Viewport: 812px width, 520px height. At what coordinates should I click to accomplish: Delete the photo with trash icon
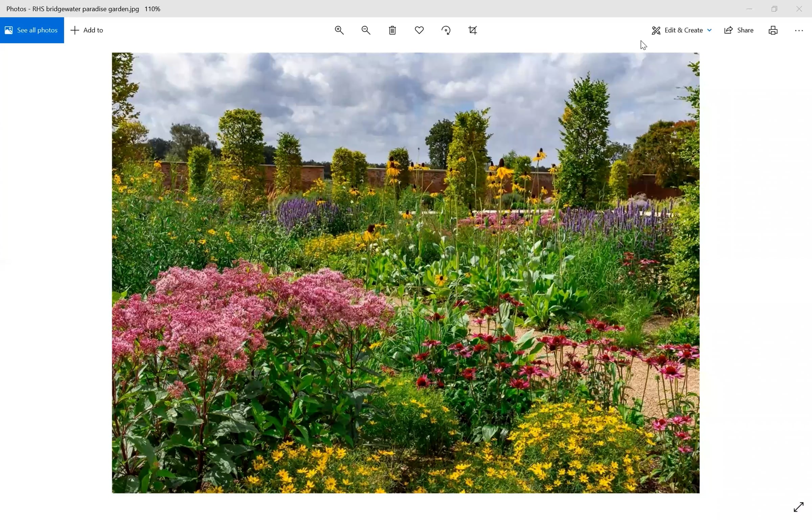(392, 30)
